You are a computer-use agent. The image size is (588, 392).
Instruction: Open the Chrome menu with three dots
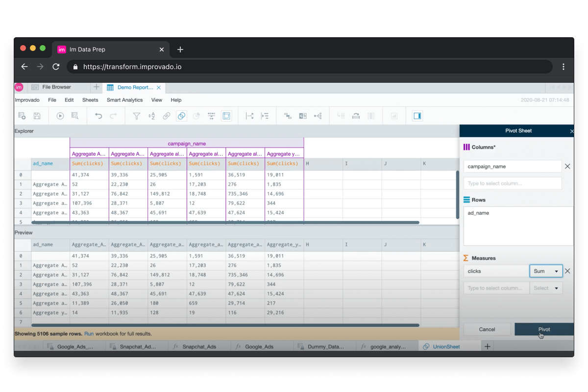pyautogui.click(x=563, y=66)
